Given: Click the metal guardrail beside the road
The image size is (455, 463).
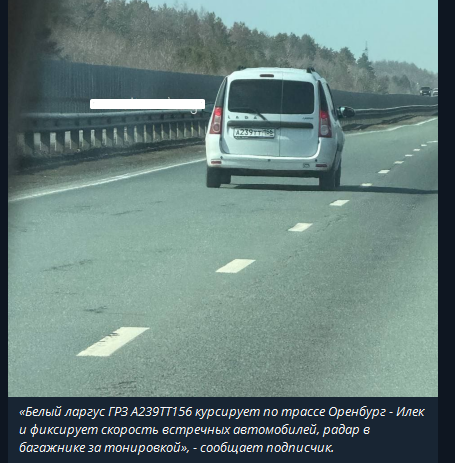Looking at the screenshot, I should [110, 134].
